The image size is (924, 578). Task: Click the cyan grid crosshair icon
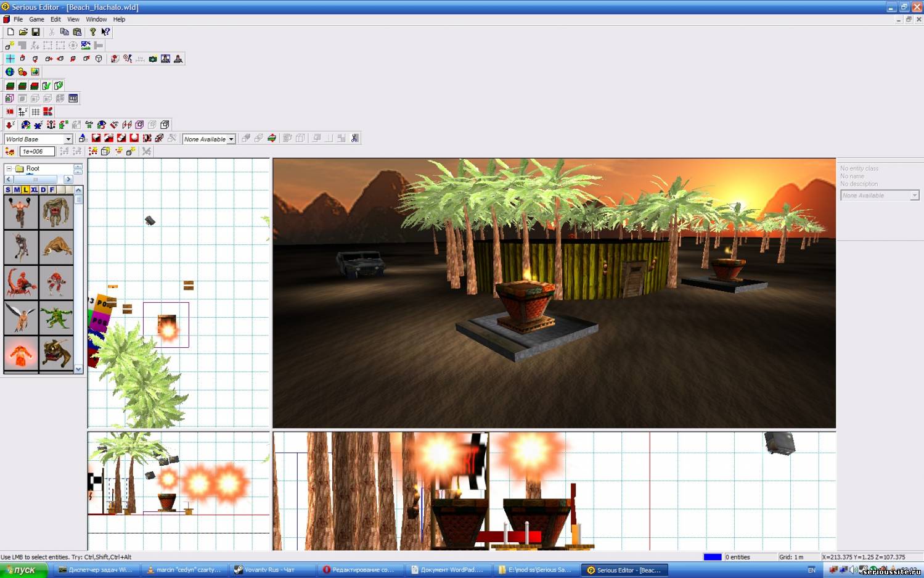[x=10, y=59]
